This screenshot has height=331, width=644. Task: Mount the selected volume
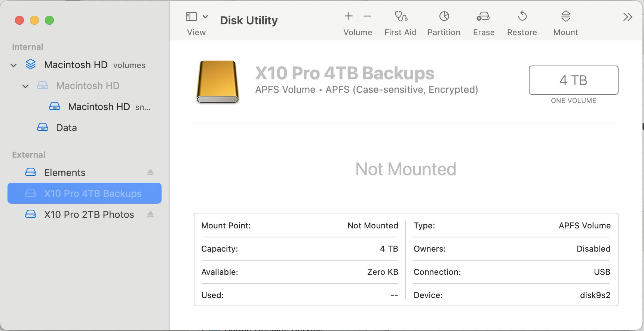[x=565, y=16]
